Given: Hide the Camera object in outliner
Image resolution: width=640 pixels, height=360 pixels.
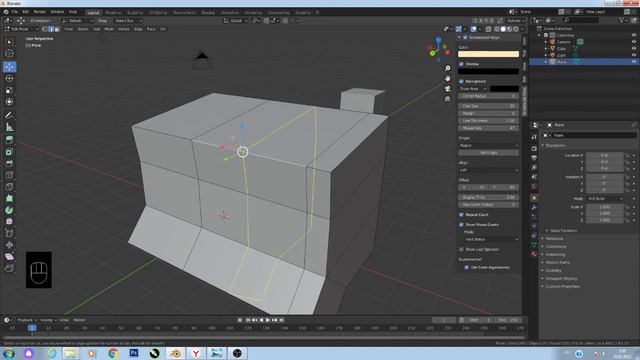Looking at the screenshot, I should [634, 42].
